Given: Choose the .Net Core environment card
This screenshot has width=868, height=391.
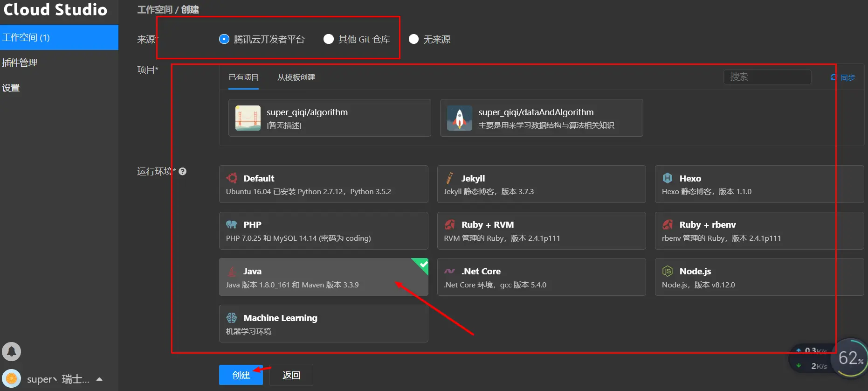Looking at the screenshot, I should pos(542,277).
